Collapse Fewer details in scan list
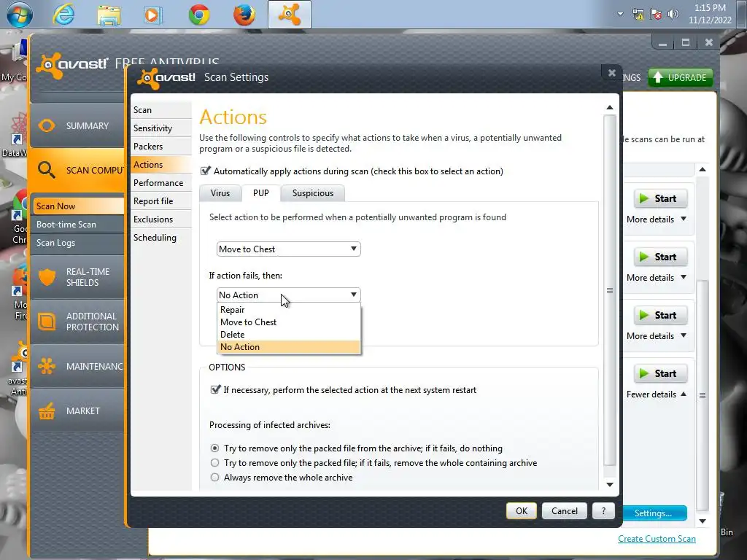747x560 pixels. (x=657, y=394)
